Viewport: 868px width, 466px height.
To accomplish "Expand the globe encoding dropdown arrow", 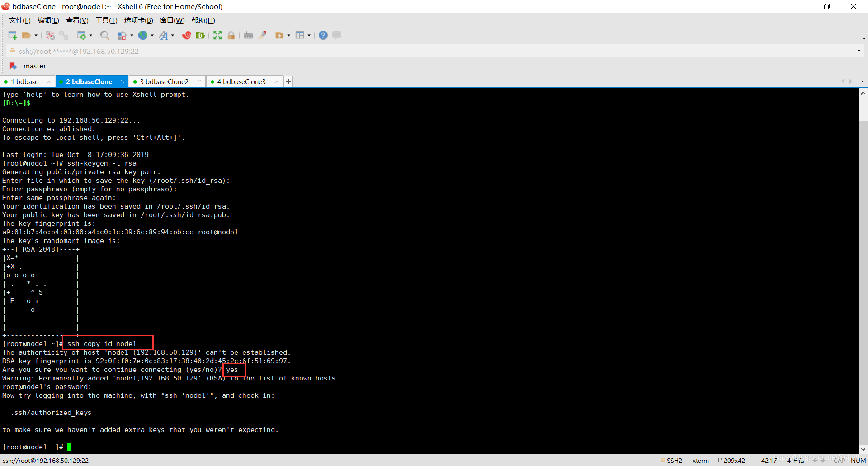I will [x=152, y=35].
